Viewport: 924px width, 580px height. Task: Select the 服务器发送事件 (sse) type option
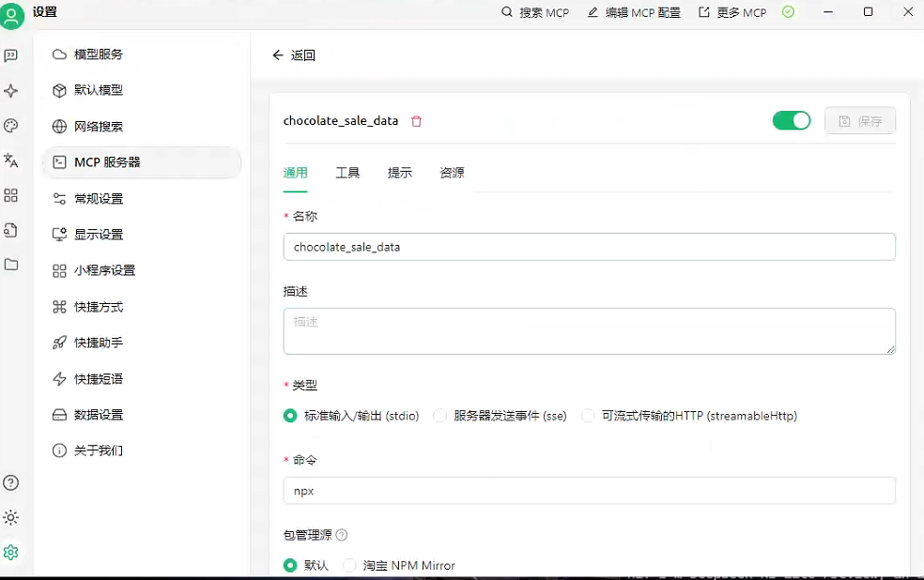[439, 416]
